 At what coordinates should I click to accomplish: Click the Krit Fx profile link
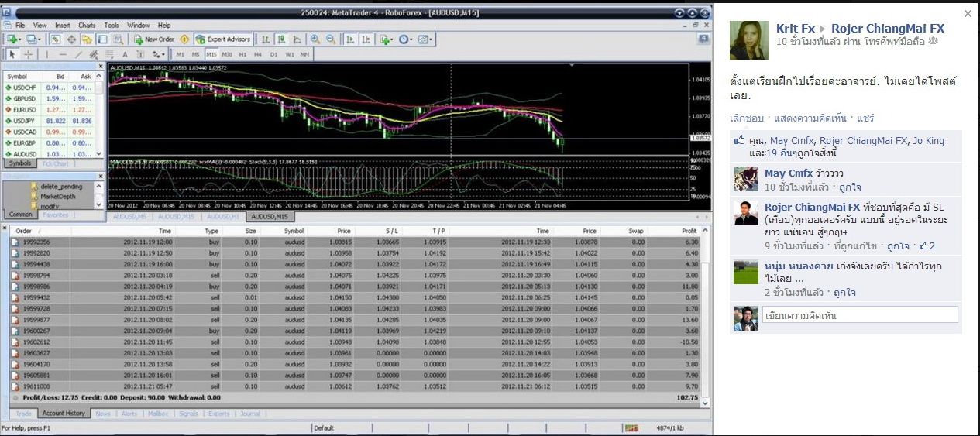(796, 29)
